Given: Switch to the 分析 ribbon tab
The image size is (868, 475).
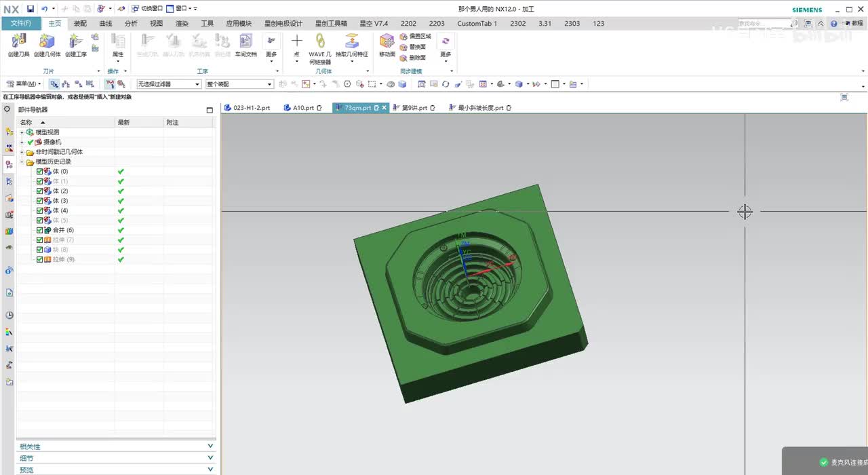Looking at the screenshot, I should [131, 23].
